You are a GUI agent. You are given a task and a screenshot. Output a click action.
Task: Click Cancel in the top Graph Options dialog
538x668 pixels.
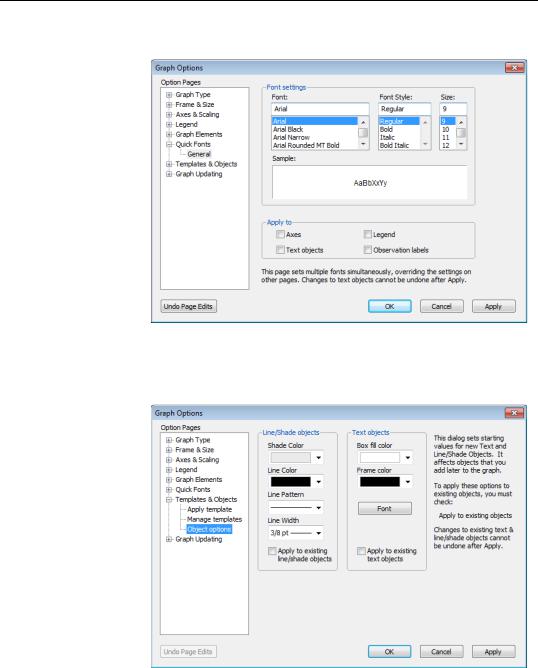(441, 306)
